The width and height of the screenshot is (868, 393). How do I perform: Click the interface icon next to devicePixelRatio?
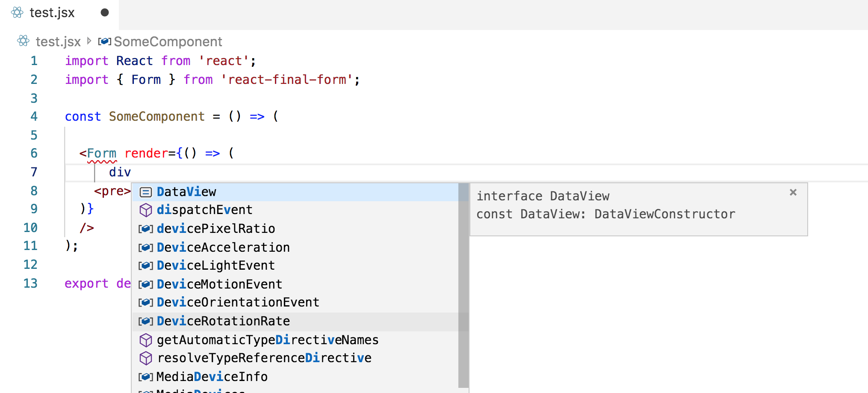pos(145,229)
